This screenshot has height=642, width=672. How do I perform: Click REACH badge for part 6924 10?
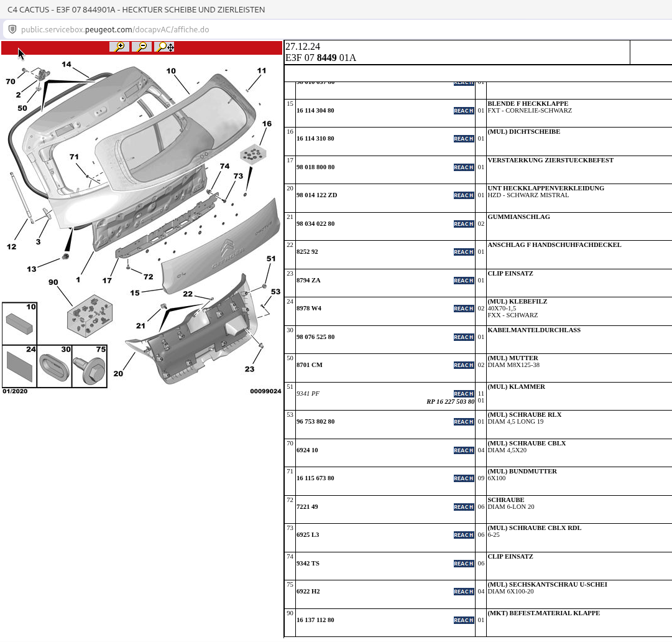click(x=464, y=450)
